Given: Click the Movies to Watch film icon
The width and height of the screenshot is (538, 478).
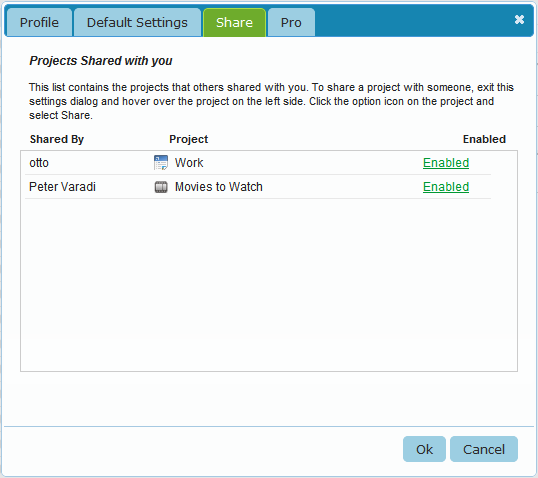Looking at the screenshot, I should (x=161, y=187).
